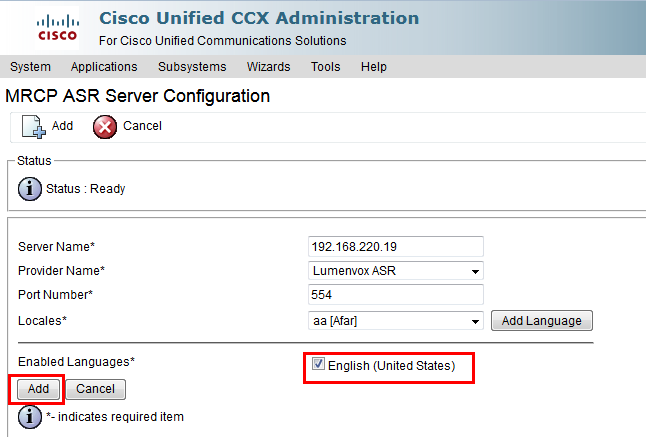Screen dimensions: 650x437
Task: Click the bottom Cancel button
Action: pyautogui.click(x=95, y=389)
